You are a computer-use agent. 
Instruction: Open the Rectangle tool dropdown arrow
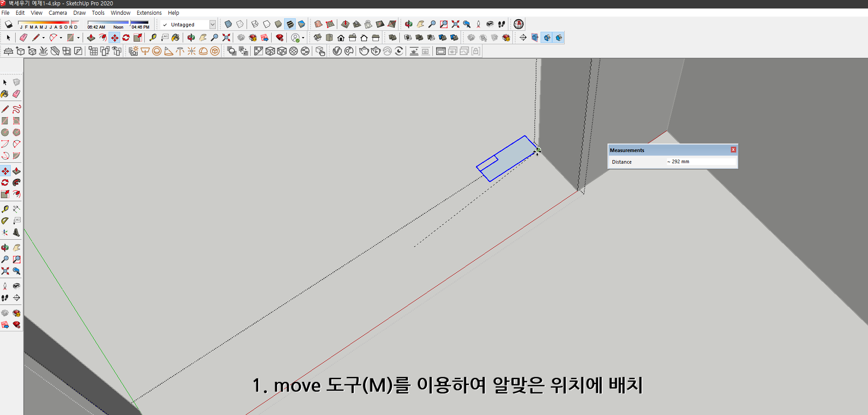[x=79, y=38]
